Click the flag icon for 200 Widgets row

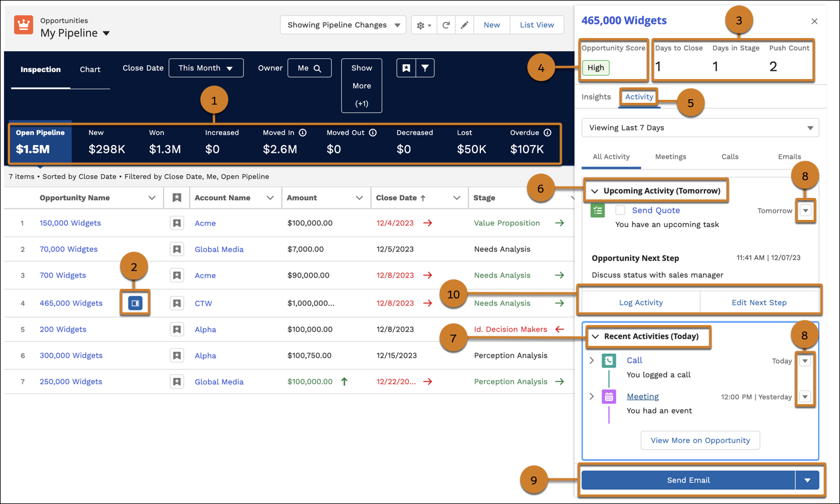[x=177, y=330]
